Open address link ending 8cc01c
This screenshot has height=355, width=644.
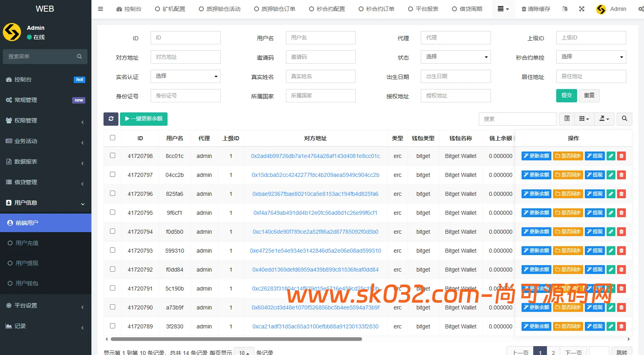(x=315, y=156)
